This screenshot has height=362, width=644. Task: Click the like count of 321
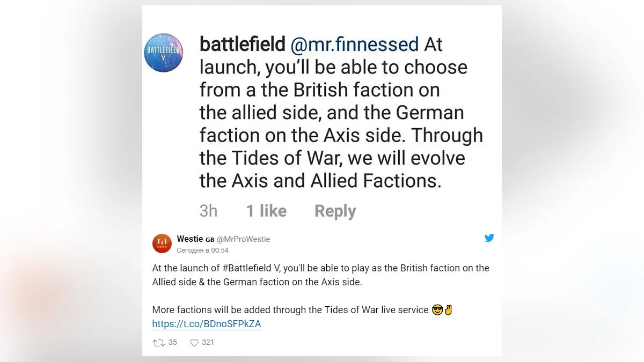(208, 342)
